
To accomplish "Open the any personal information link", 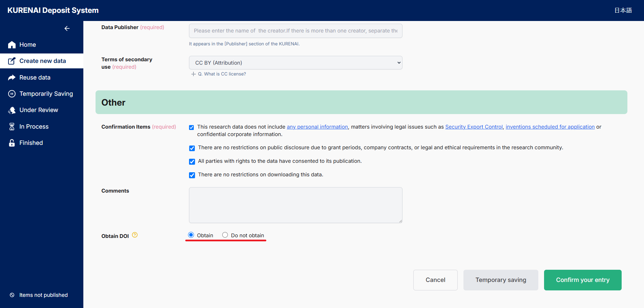I will (317, 127).
